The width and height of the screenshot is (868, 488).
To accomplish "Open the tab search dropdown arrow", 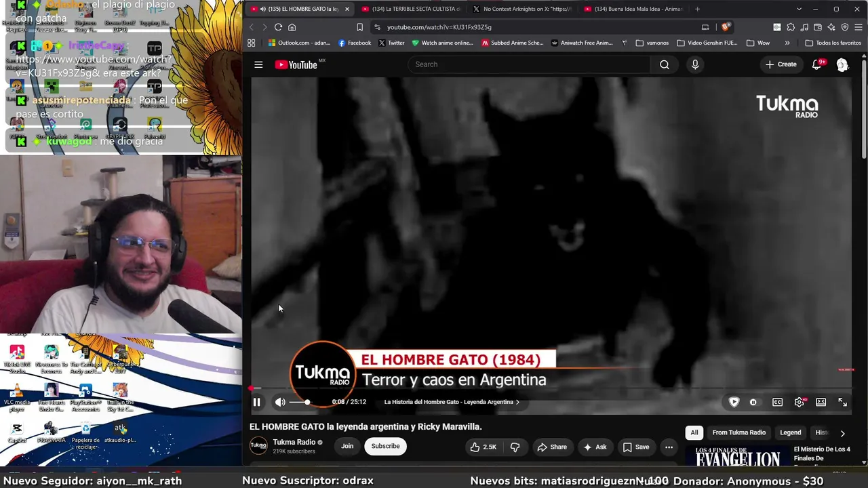I will click(x=799, y=9).
